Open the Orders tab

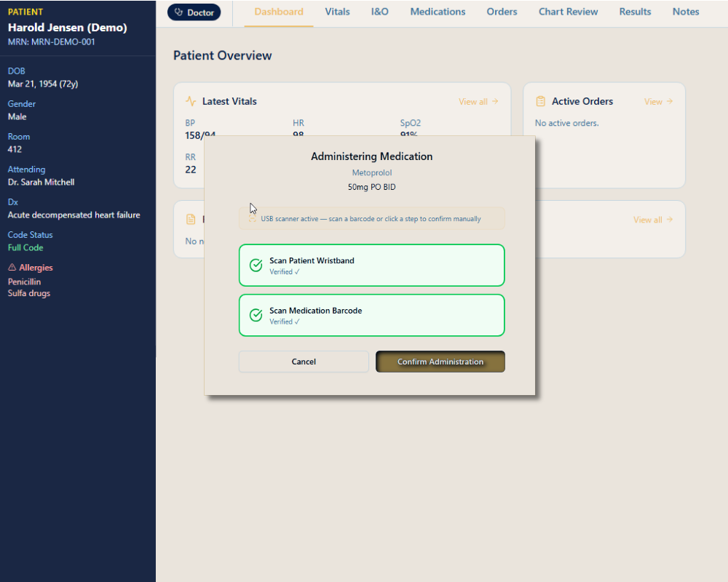[x=502, y=12]
